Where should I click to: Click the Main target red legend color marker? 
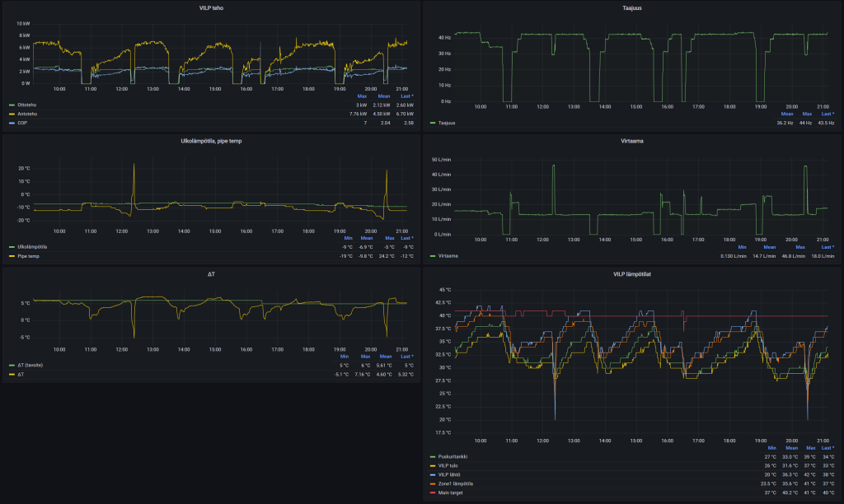pyautogui.click(x=434, y=495)
